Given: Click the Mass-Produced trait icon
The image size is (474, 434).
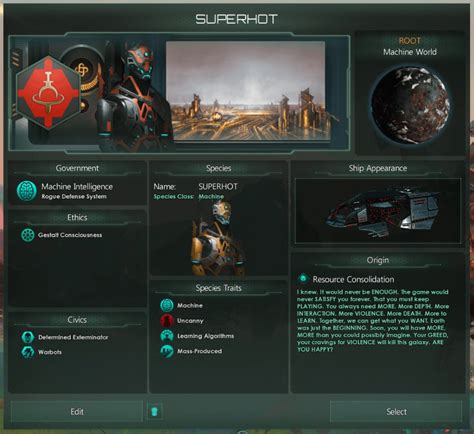Looking at the screenshot, I should click(x=167, y=351).
